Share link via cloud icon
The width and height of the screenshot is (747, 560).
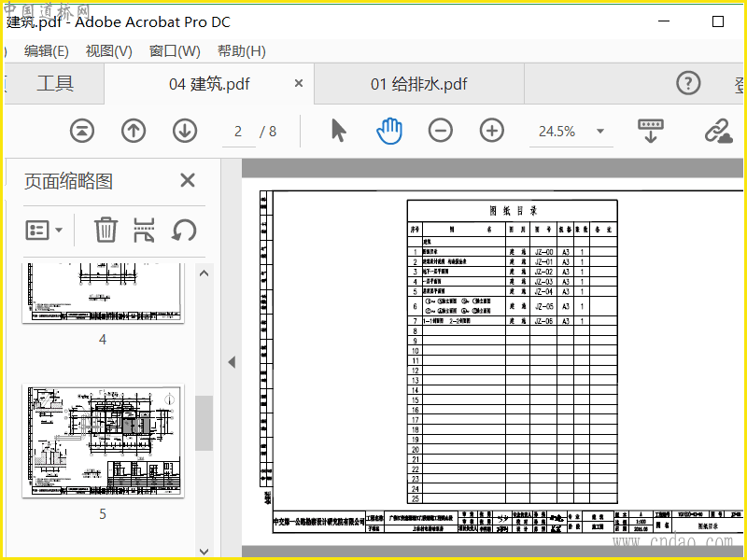[x=718, y=131]
